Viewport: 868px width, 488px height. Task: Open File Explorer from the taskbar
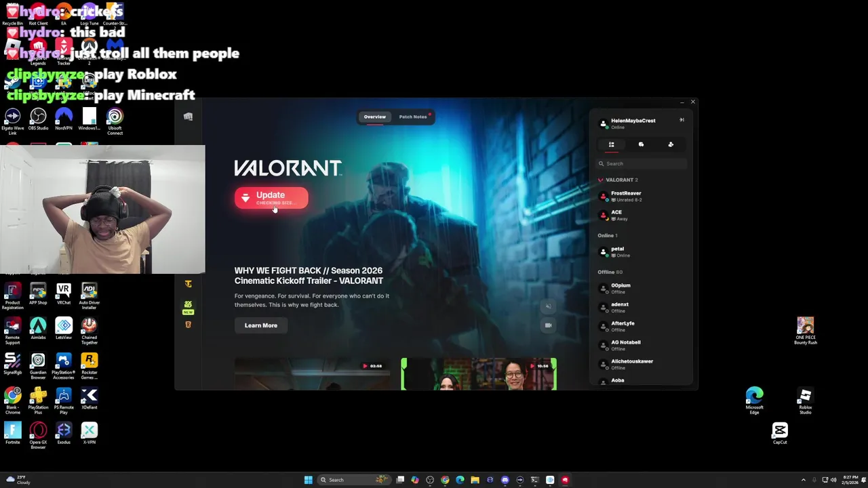point(475,480)
